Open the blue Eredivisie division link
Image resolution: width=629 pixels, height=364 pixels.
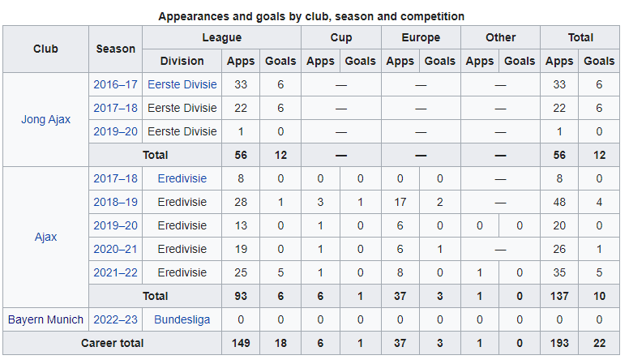click(182, 178)
